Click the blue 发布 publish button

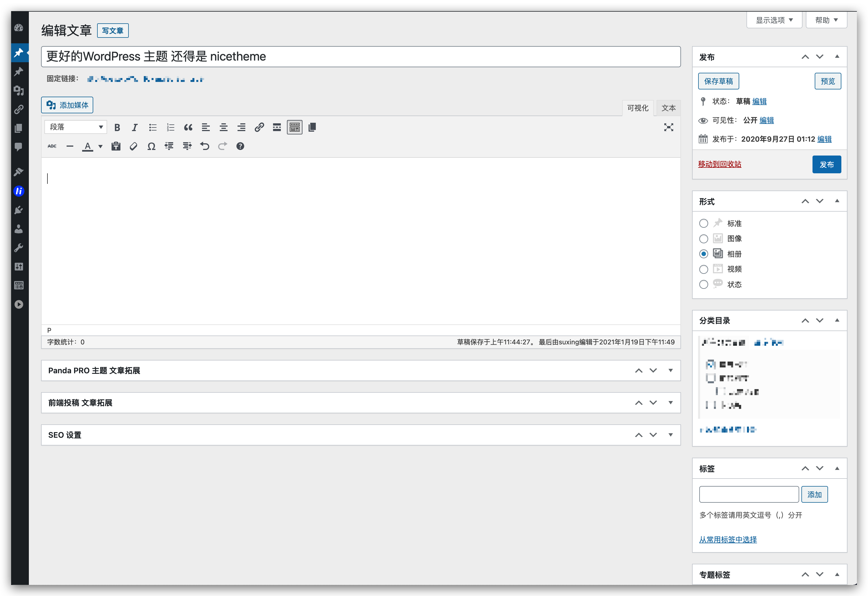[827, 164]
